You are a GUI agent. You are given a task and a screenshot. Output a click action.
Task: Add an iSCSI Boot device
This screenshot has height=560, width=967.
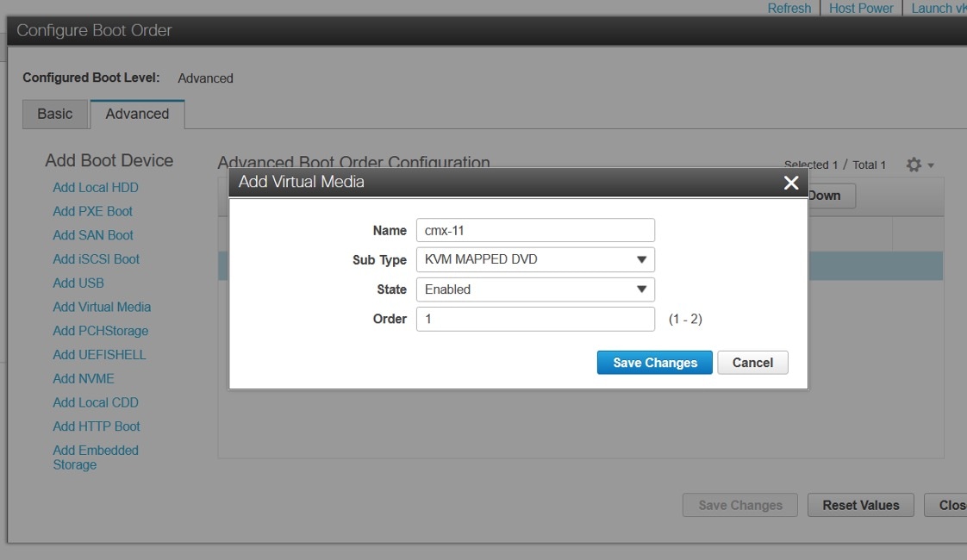click(97, 258)
